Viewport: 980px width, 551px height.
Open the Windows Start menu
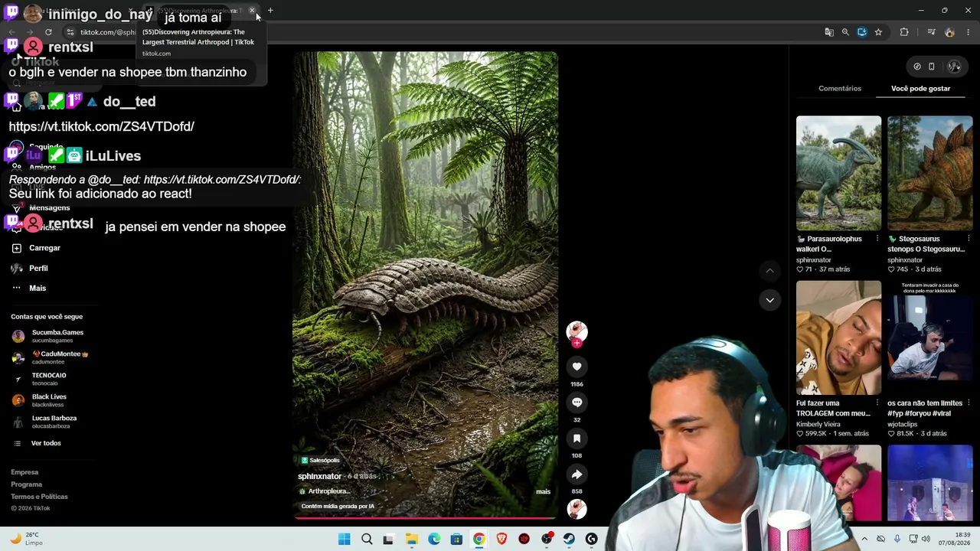pyautogui.click(x=345, y=540)
